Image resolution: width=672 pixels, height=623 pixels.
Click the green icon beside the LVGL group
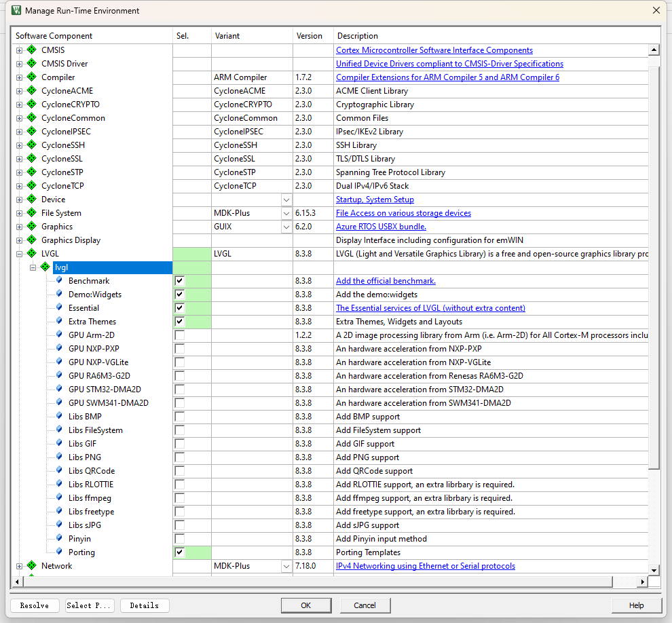(x=32, y=253)
